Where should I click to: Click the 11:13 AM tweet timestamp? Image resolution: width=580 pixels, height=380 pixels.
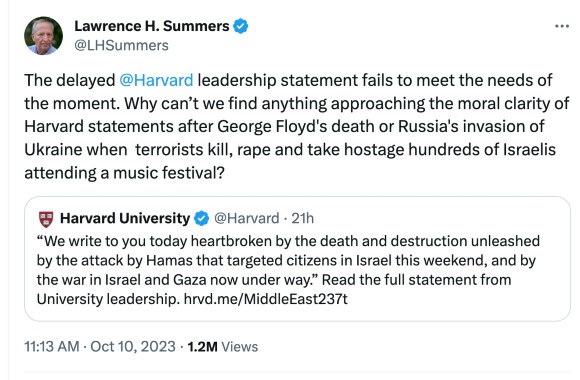[52, 347]
